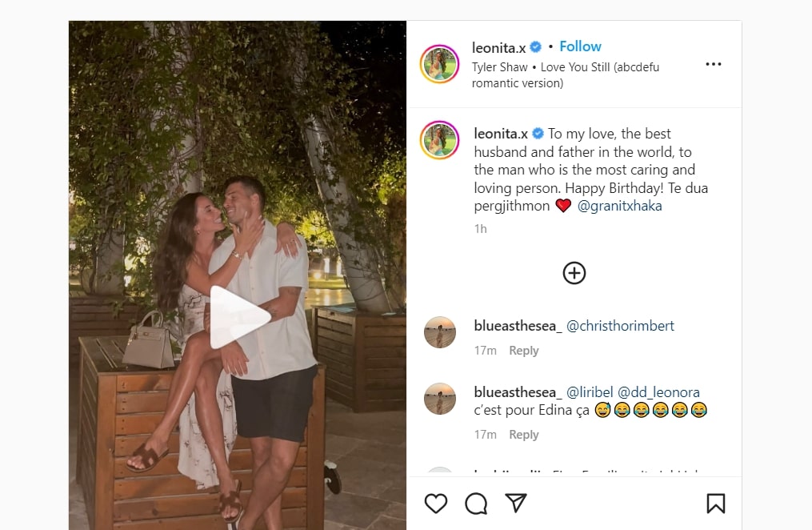Like the post with heart icon
Image resolution: width=812 pixels, height=530 pixels.
[436, 503]
